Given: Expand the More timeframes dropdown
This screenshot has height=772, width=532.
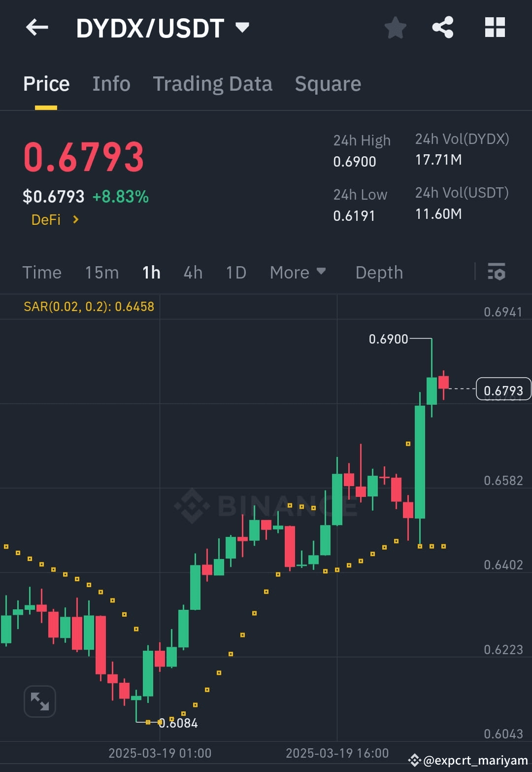Looking at the screenshot, I should pos(298,272).
